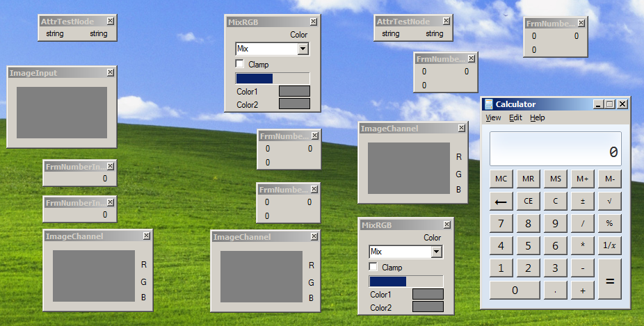Click the 1 key in Calculator
Screen dimensions: 644x326
click(x=501, y=268)
